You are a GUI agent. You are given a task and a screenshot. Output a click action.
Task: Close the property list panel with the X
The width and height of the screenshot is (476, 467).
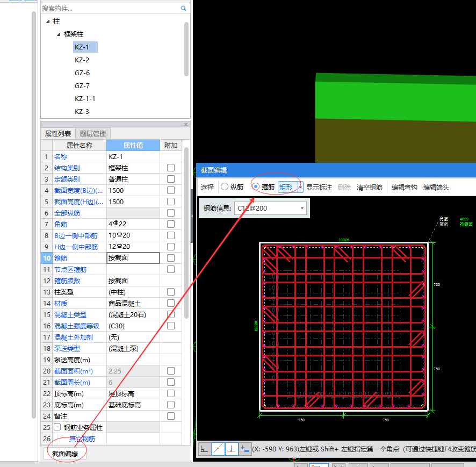[186, 125]
